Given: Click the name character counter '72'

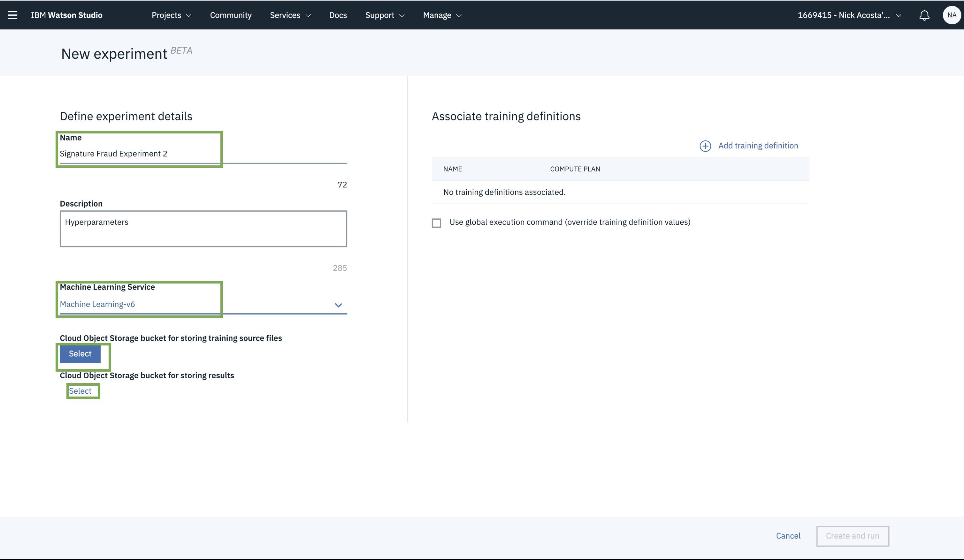Looking at the screenshot, I should (x=342, y=185).
